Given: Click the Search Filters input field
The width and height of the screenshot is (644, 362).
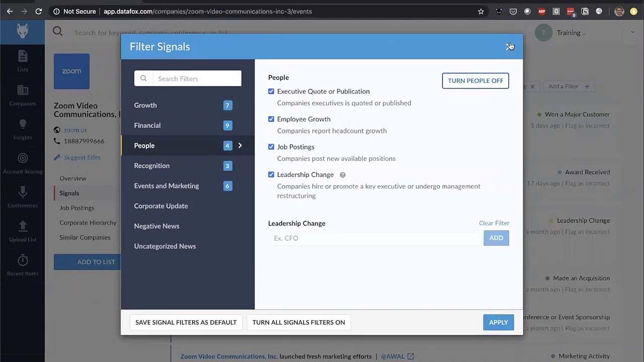Looking at the screenshot, I should [188, 78].
